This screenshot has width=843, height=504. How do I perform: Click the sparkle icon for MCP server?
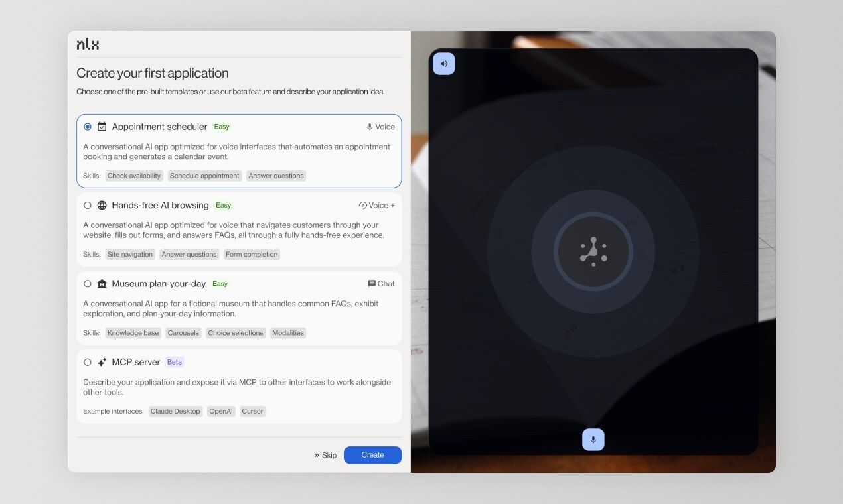click(x=102, y=363)
